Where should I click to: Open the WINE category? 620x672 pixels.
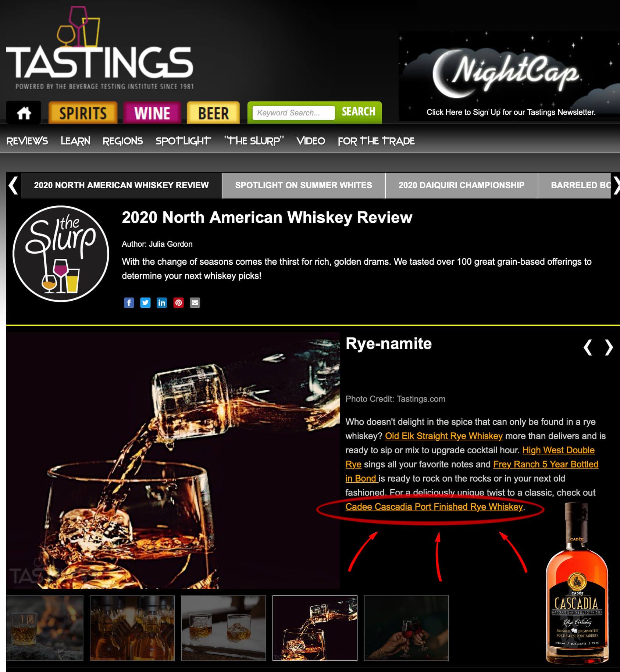[x=152, y=112]
